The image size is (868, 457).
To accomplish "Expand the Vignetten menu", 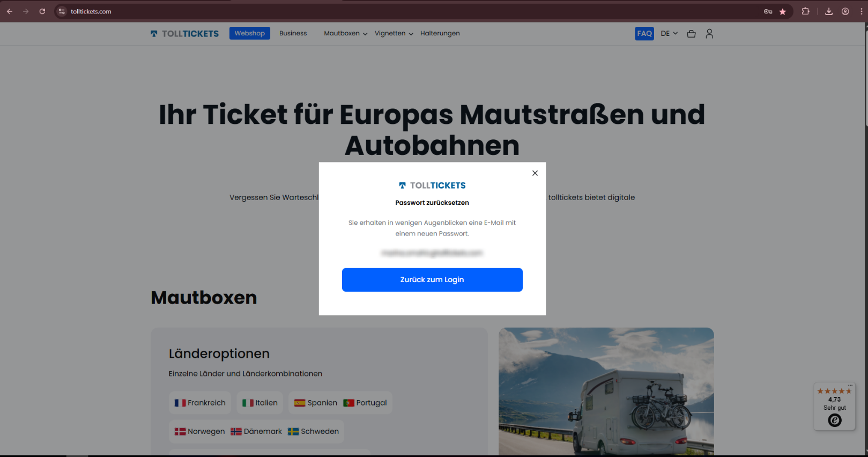I will (394, 33).
